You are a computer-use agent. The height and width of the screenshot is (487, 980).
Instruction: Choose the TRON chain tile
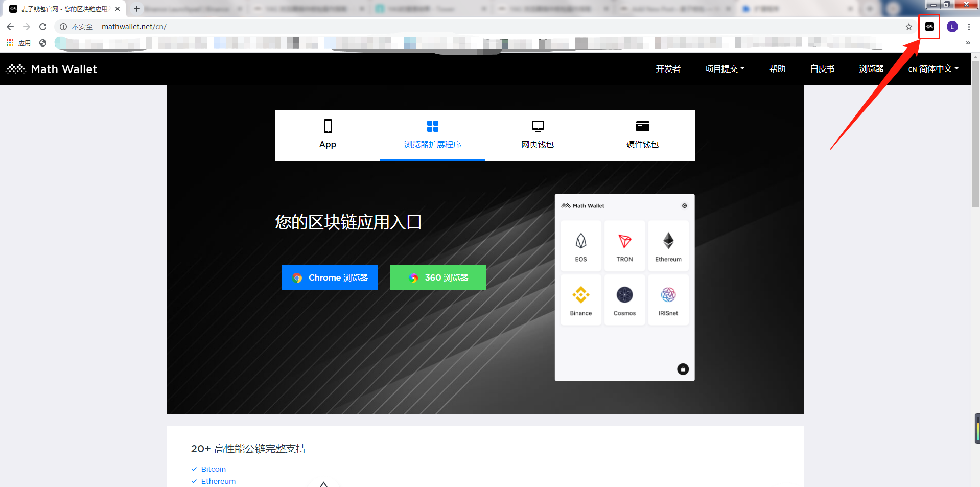pyautogui.click(x=624, y=246)
